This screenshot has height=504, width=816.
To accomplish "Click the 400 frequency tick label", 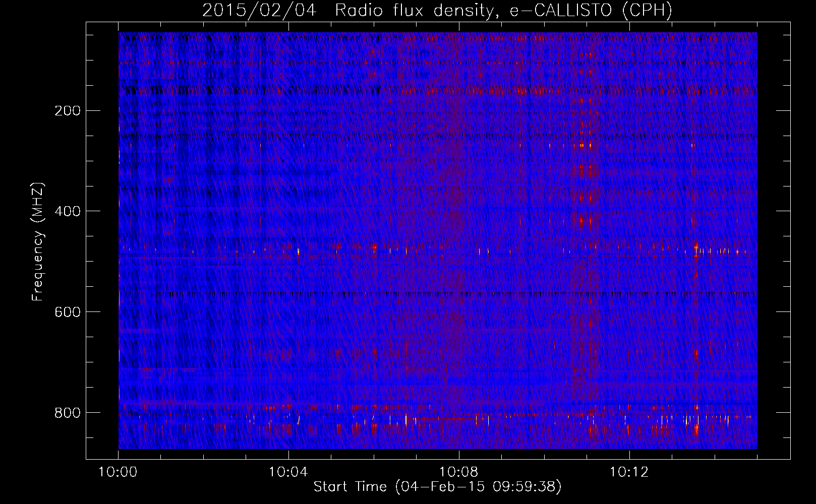I will [67, 211].
